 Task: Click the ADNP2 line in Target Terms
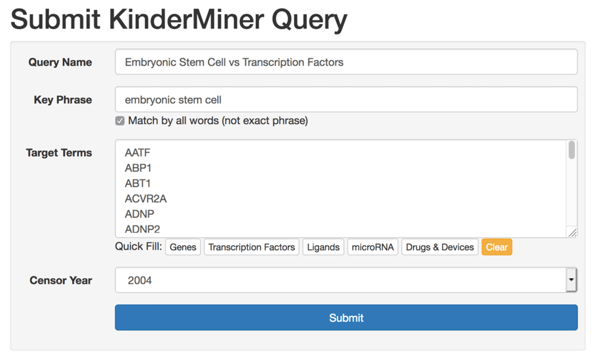[x=142, y=229]
